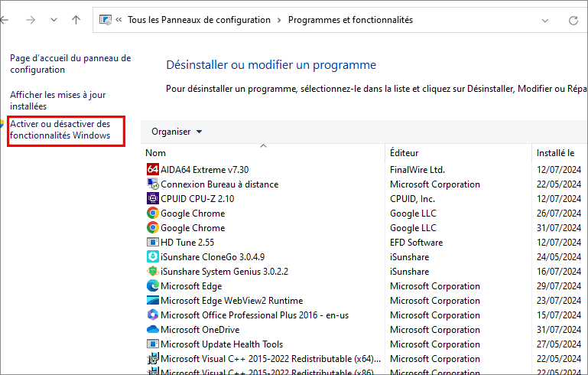Select the iSunshare CloneGo 3.0.4.9 entry
Viewport: 588px width, 375px height.
[213, 257]
